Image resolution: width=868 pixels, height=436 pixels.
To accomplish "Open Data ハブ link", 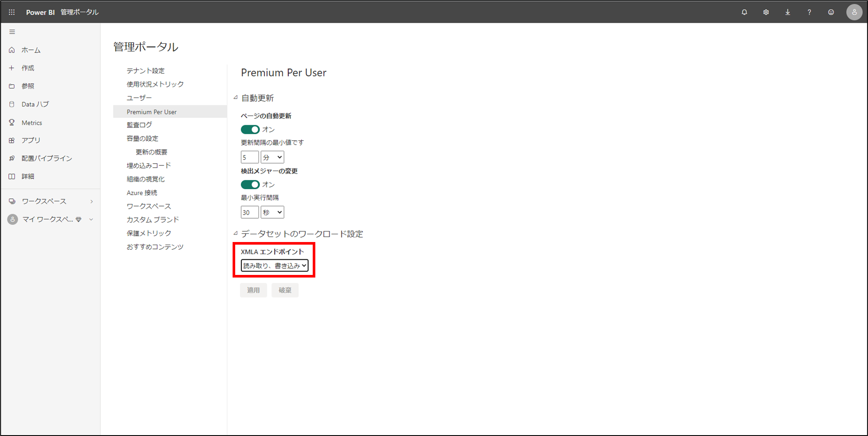I will point(35,104).
